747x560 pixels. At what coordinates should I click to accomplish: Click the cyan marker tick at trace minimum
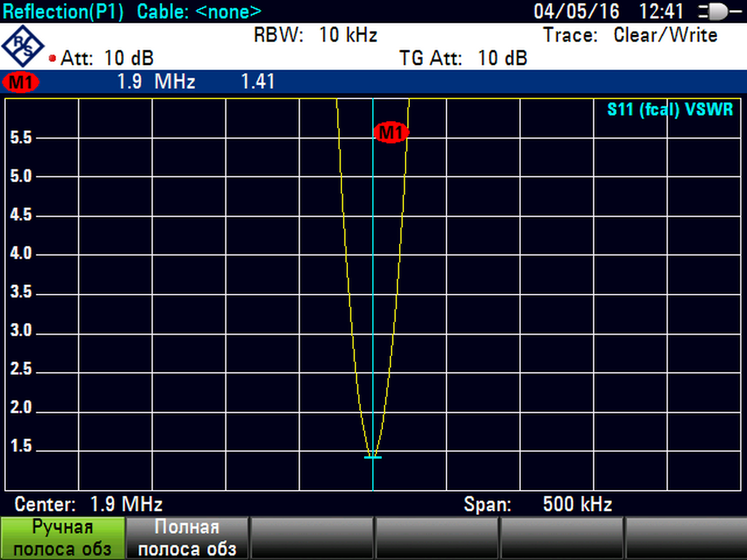click(373, 457)
